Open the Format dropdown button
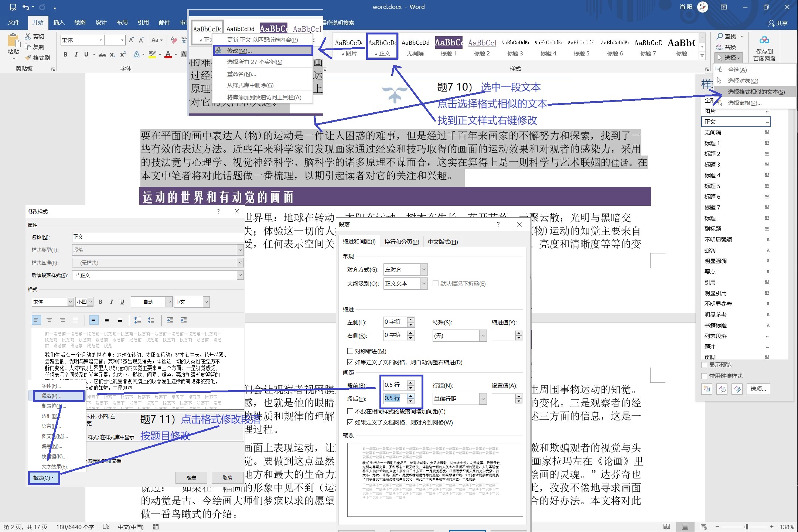This screenshot has width=798, height=532. point(44,478)
